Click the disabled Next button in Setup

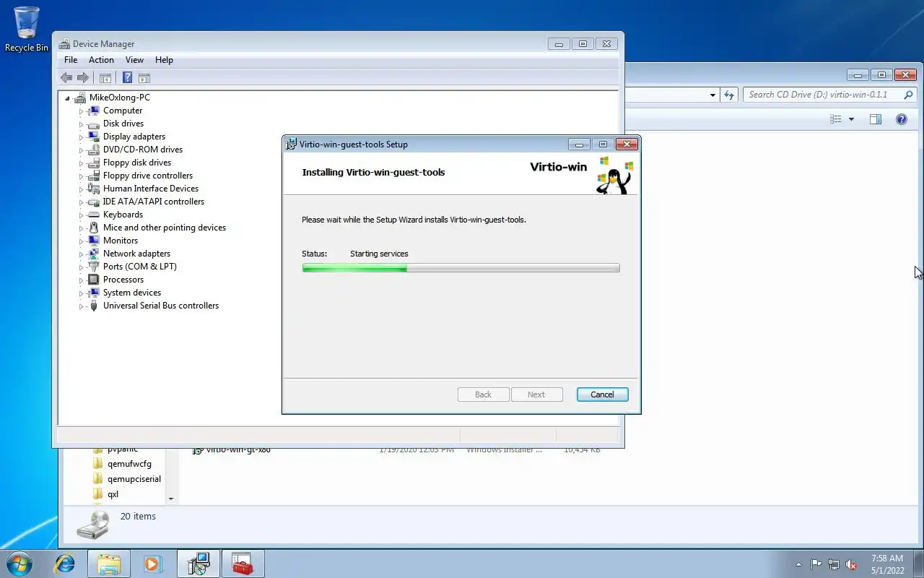click(x=536, y=394)
